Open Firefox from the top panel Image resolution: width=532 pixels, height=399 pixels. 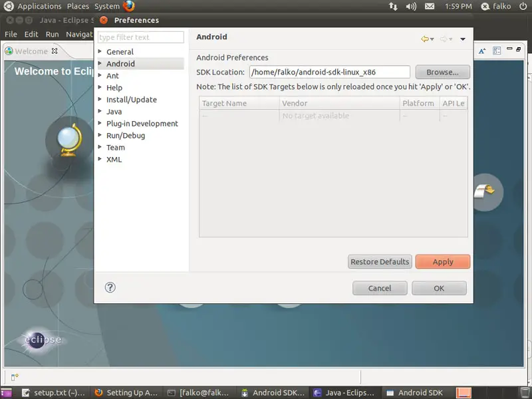pyautogui.click(x=129, y=6)
